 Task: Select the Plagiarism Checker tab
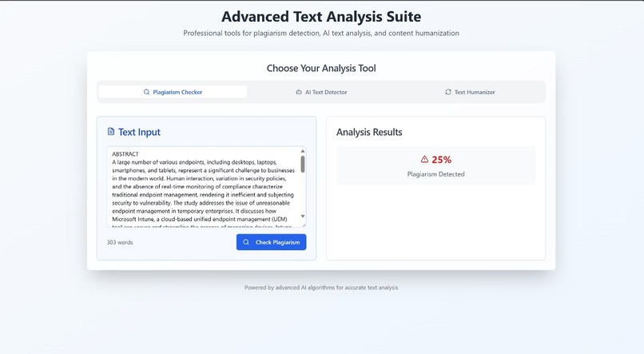(x=173, y=92)
